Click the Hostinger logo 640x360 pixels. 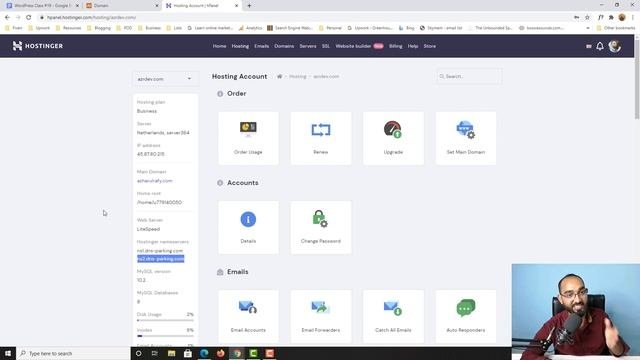pyautogui.click(x=38, y=46)
